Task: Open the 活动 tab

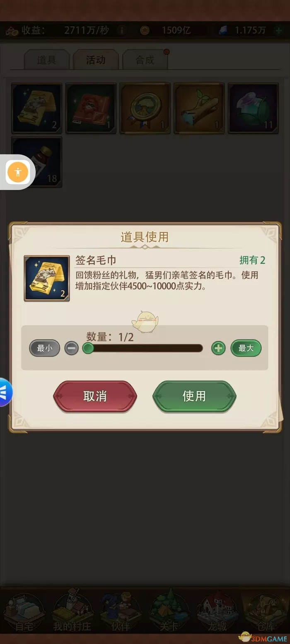Action: (x=96, y=60)
